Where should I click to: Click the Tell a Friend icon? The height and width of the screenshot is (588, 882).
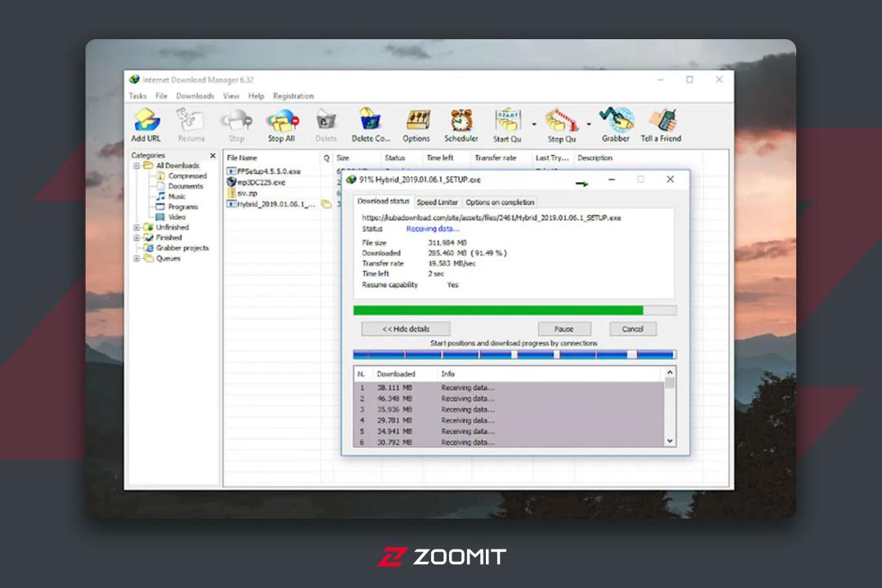[661, 125]
